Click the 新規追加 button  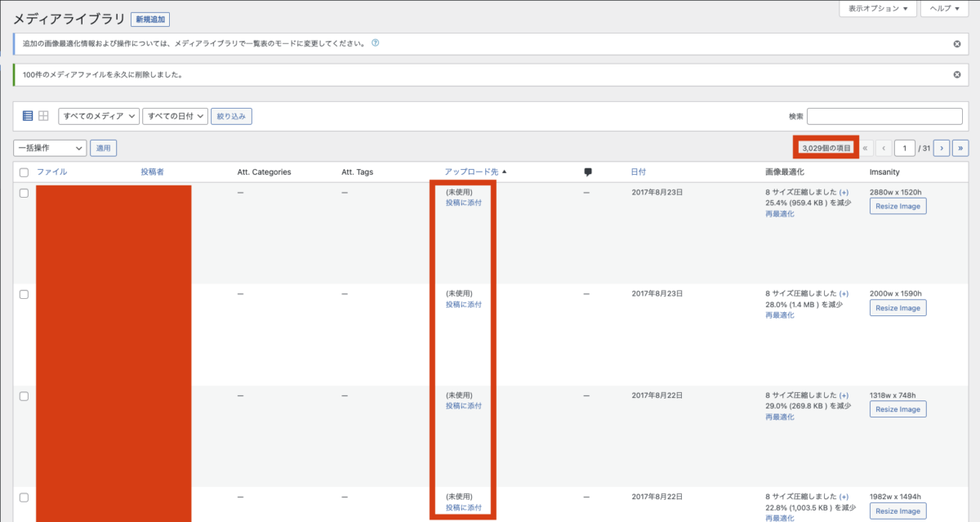tap(150, 20)
